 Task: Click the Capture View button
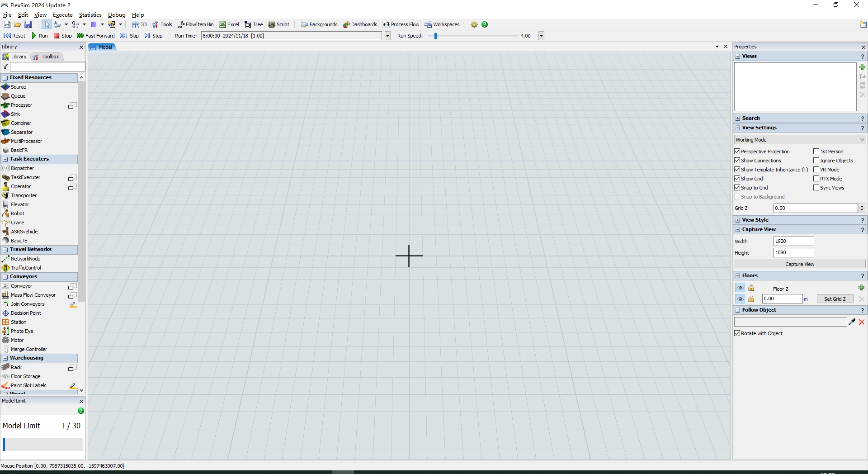[x=800, y=264]
